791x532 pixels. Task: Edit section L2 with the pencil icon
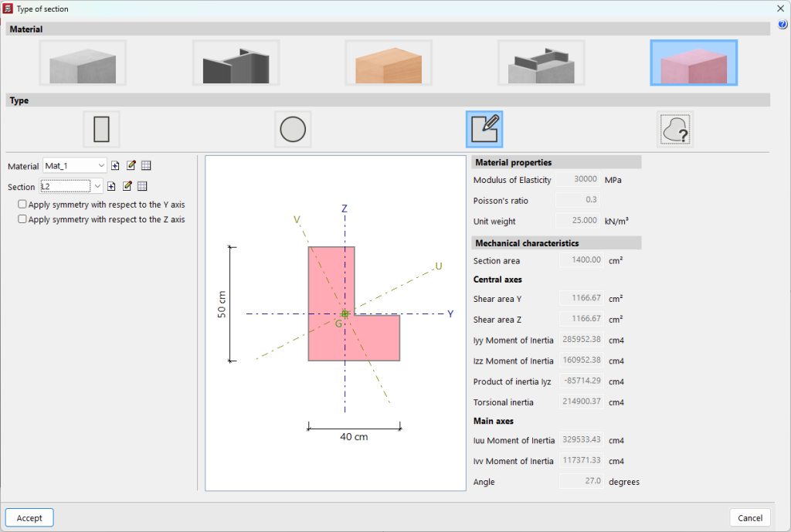click(126, 185)
